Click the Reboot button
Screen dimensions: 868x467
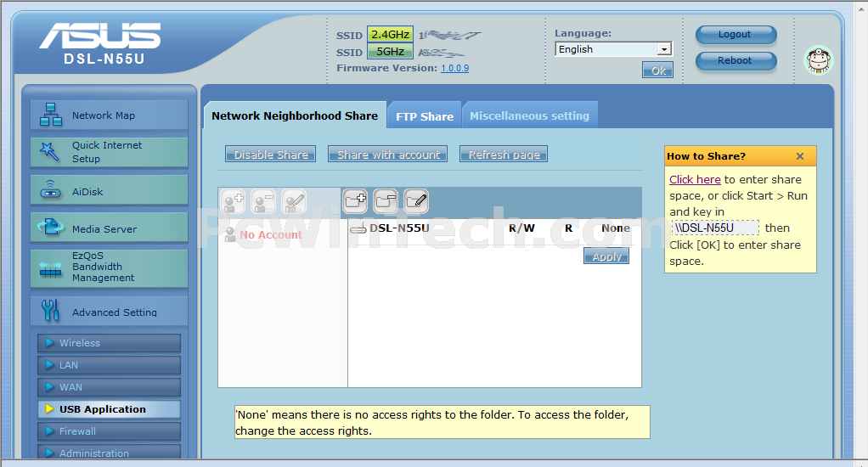736,61
